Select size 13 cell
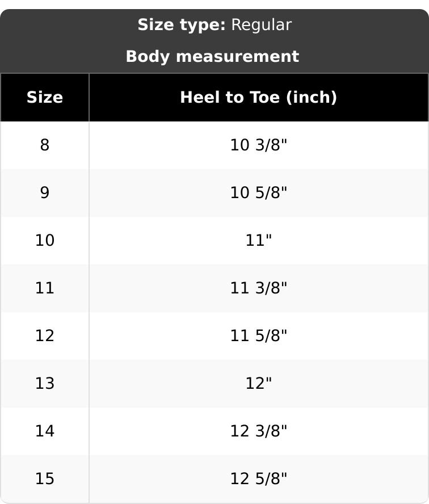Viewport: 429px width, 504px height. (x=45, y=384)
